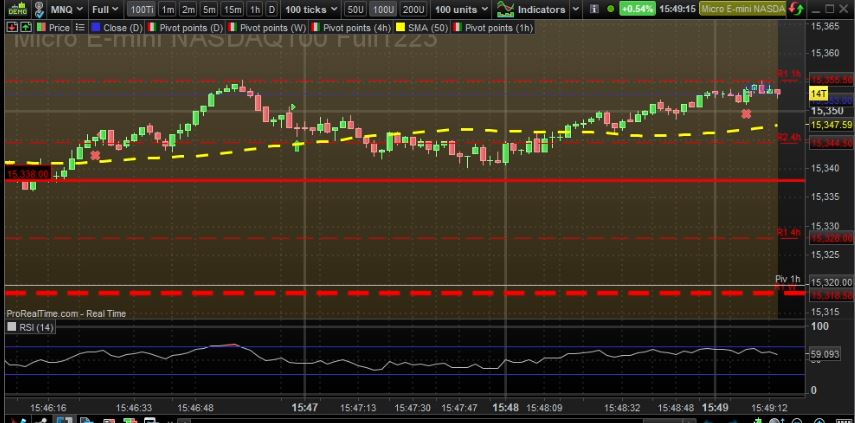This screenshot has width=855, height=423.
Task: Click the 15:49 time axis label
Action: tap(715, 407)
